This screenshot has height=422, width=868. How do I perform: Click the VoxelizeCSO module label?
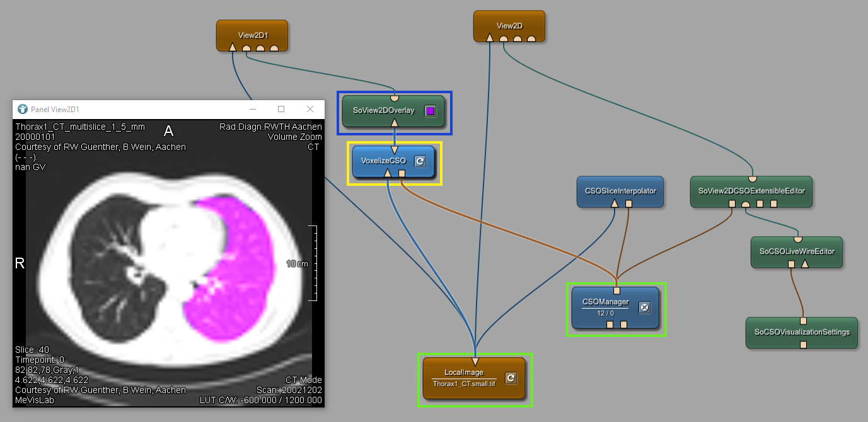(x=383, y=161)
